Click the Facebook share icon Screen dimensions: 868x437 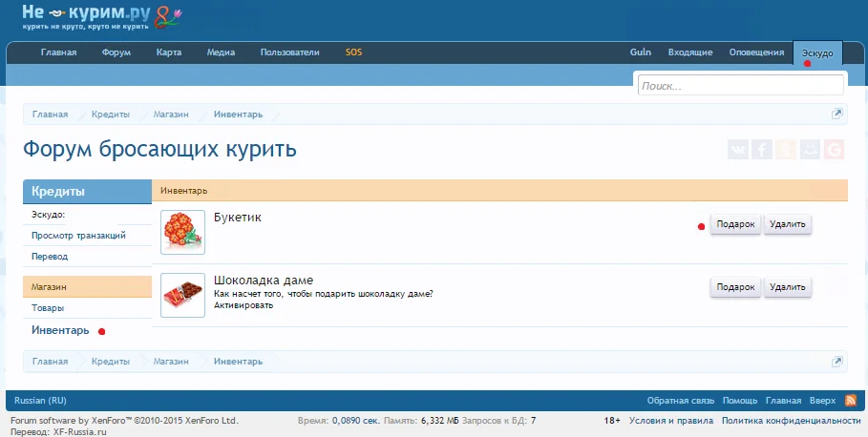click(x=762, y=149)
